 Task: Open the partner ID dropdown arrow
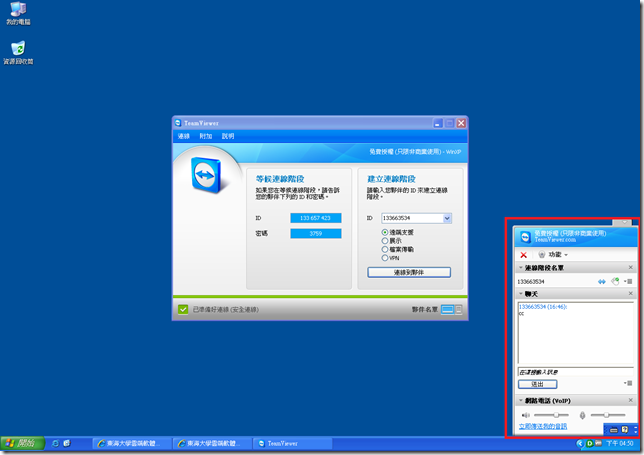coord(447,218)
